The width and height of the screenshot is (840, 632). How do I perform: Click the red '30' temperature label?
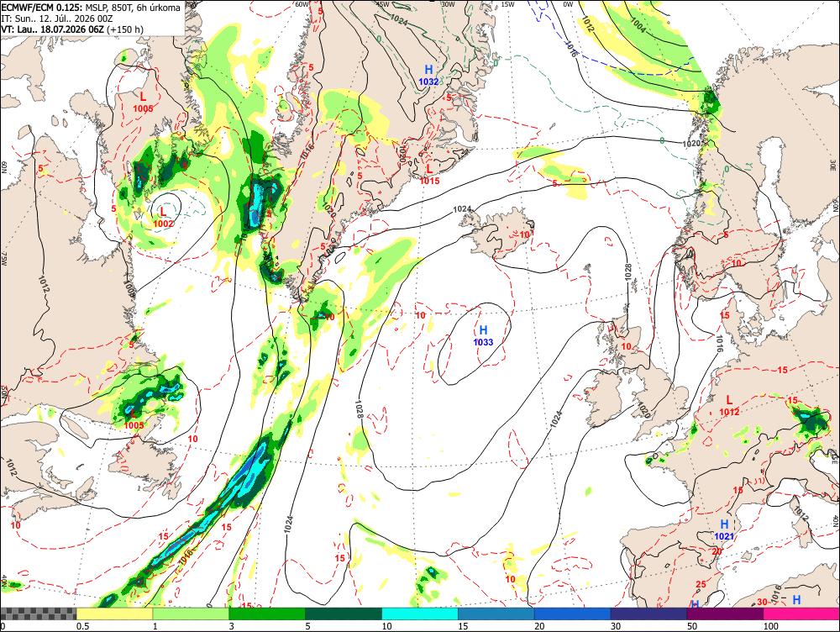click(763, 602)
